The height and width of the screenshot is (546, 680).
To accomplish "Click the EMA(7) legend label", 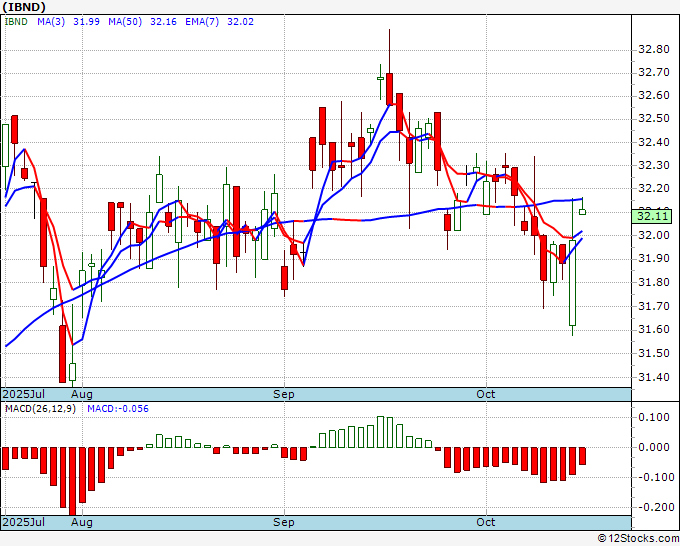I will coord(202,22).
